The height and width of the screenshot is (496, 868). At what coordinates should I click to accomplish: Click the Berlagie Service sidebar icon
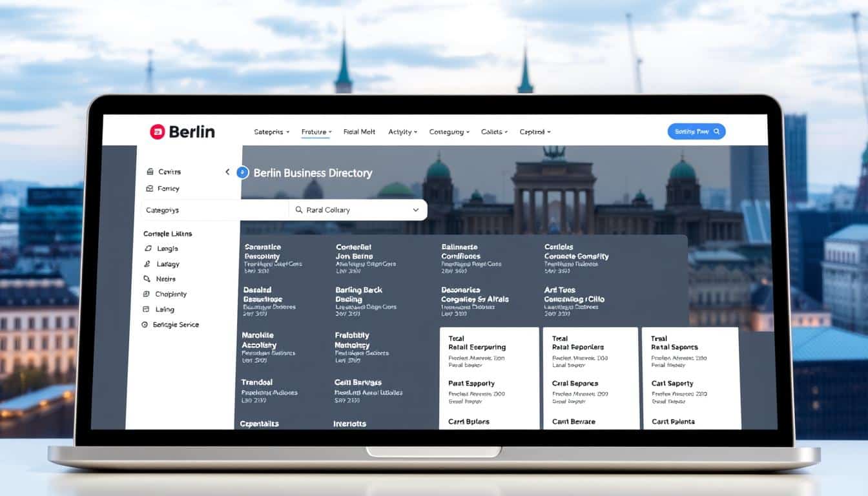[145, 325]
